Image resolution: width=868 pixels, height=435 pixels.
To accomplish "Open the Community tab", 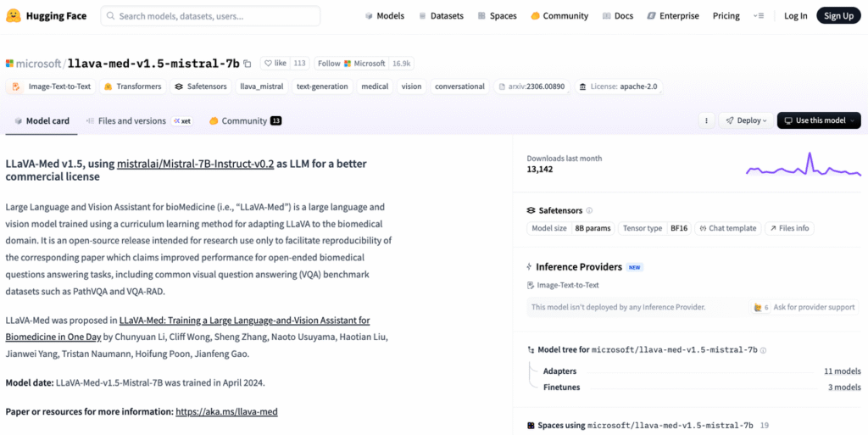I will pos(243,121).
